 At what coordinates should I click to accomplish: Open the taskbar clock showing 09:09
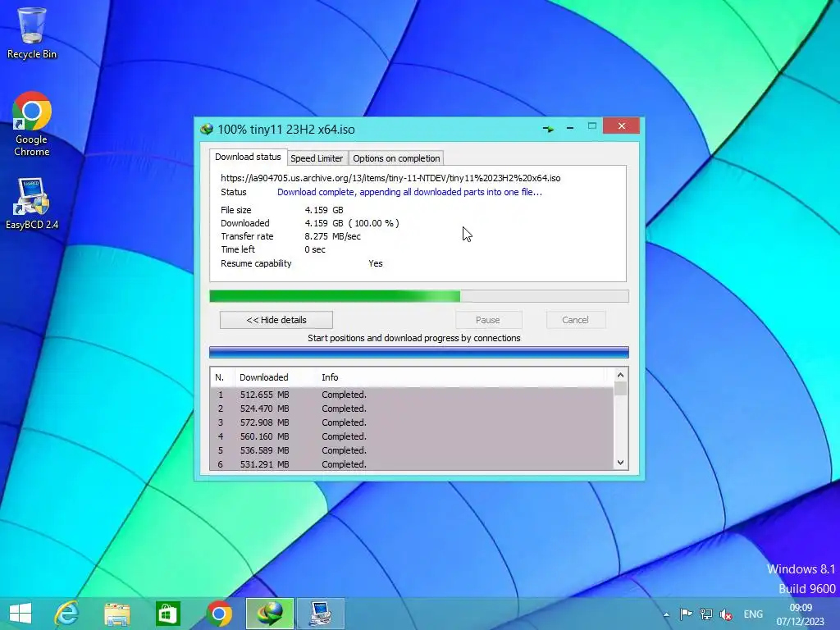pyautogui.click(x=801, y=614)
